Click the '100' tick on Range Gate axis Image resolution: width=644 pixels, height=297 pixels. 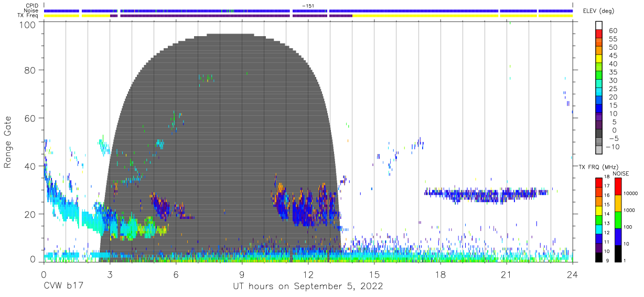[28, 24]
